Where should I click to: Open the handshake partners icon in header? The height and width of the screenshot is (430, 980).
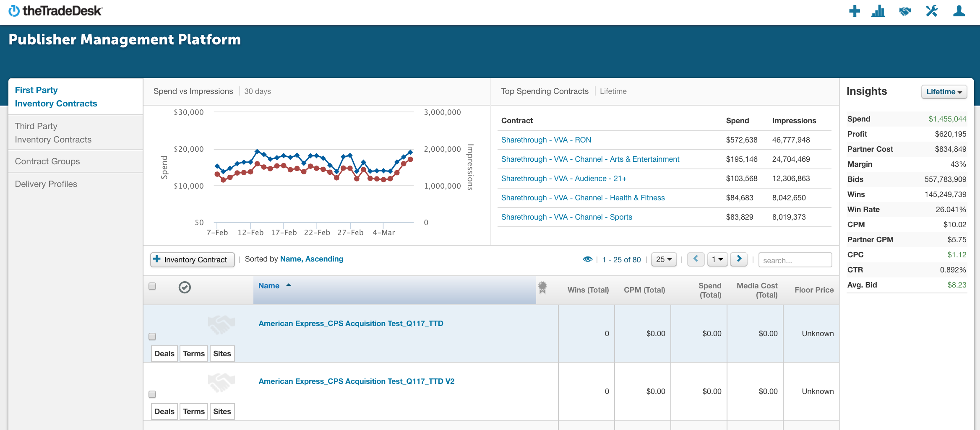click(905, 11)
